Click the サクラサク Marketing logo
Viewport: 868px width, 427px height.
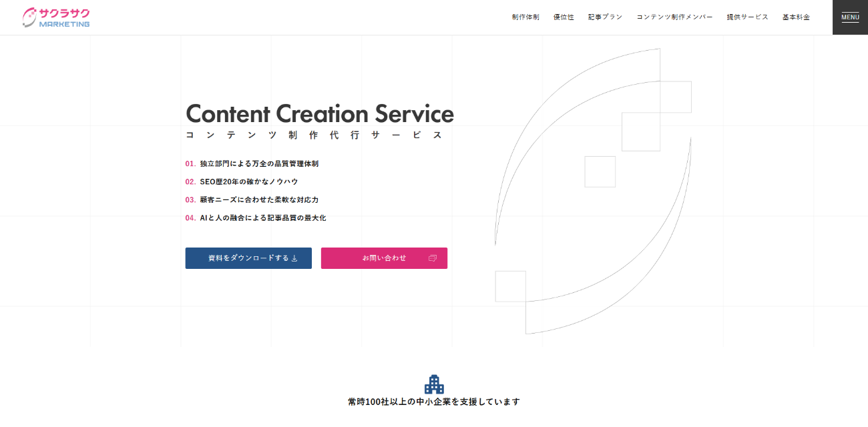click(x=56, y=17)
